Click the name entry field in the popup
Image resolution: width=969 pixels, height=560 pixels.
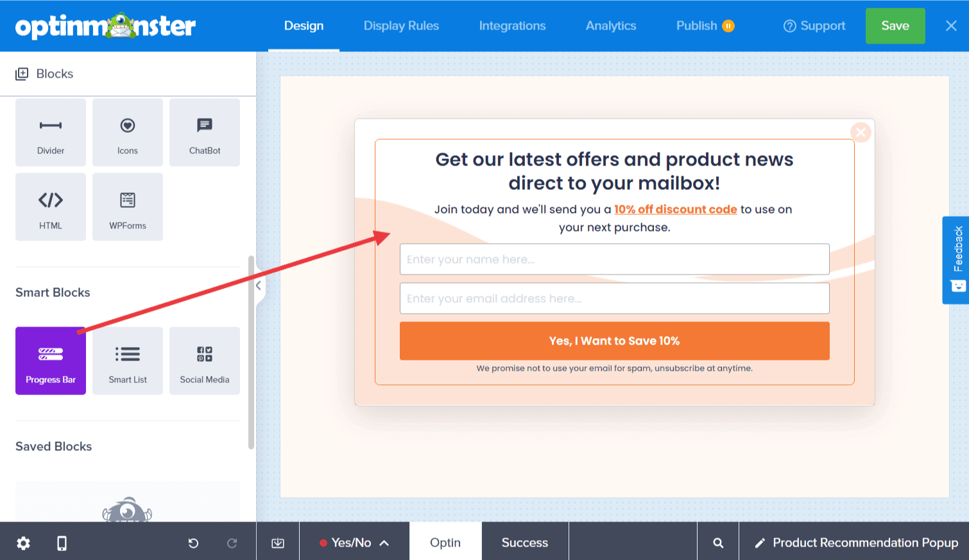coord(614,259)
